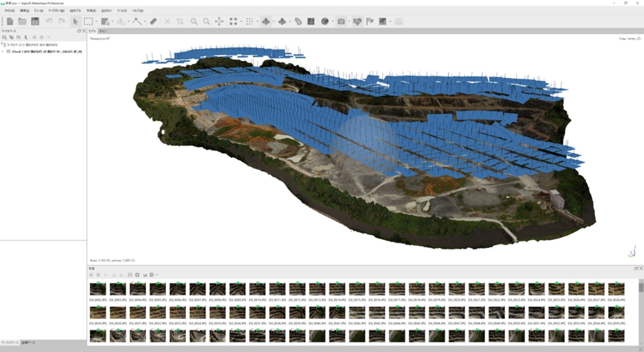
Task: Open rectangle selection tool dropdown arrow
Action: click(x=96, y=22)
